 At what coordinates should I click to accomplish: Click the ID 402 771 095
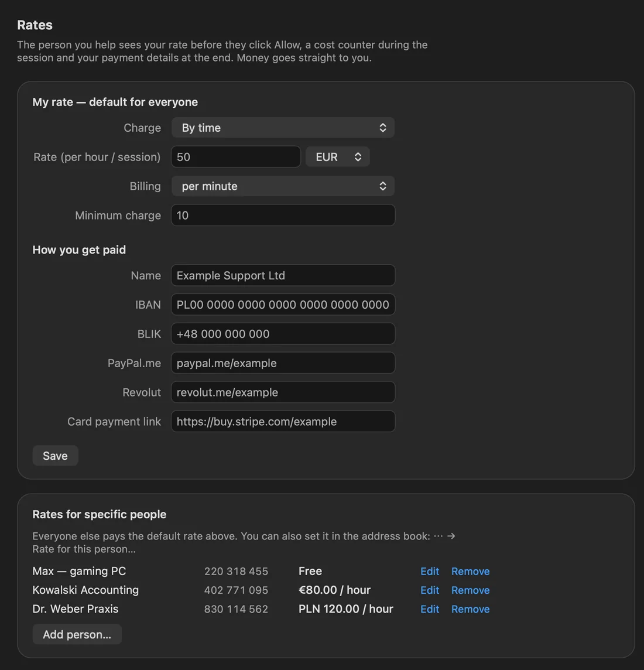pos(236,590)
